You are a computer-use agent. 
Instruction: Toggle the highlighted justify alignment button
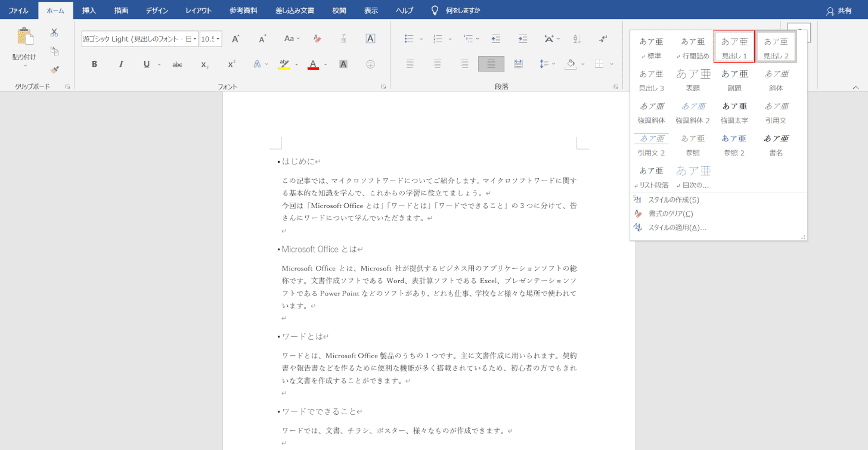491,64
